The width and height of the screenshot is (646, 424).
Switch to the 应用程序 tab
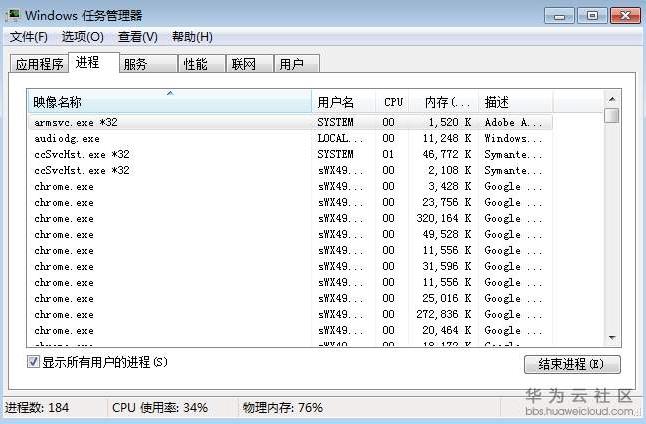39,64
